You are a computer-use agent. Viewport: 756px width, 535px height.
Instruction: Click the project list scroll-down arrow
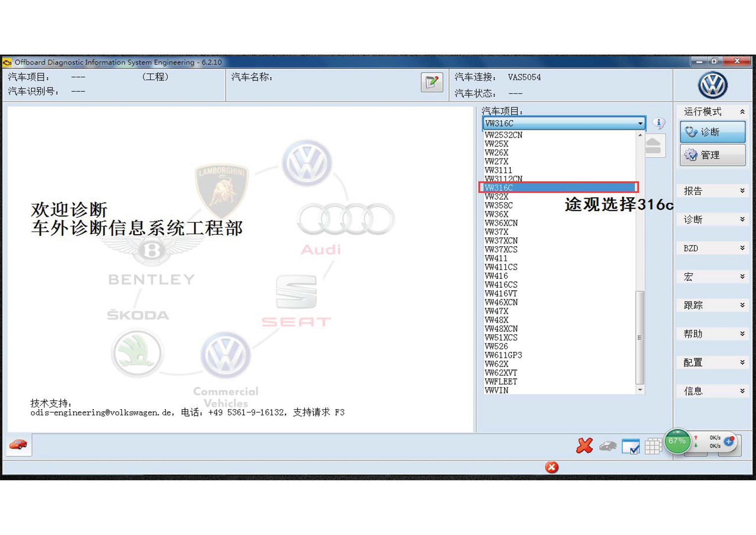[x=640, y=390]
